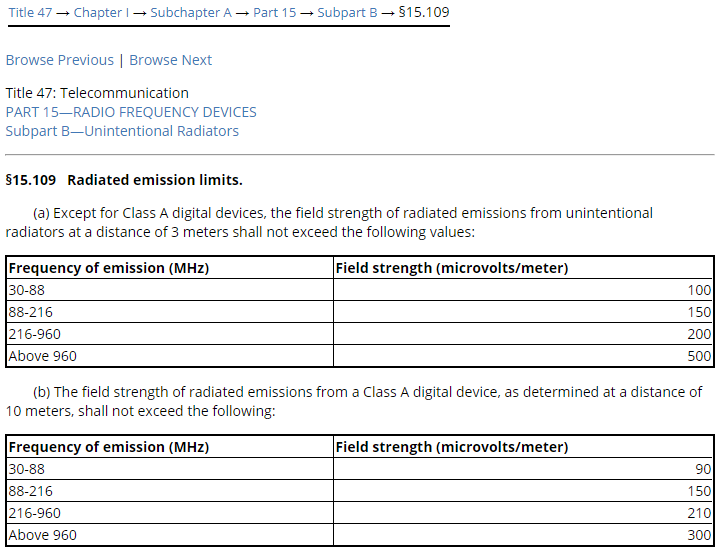
Task: Open PART 15—RADIO FREQUENCY DEVICES link
Action: 131,112
